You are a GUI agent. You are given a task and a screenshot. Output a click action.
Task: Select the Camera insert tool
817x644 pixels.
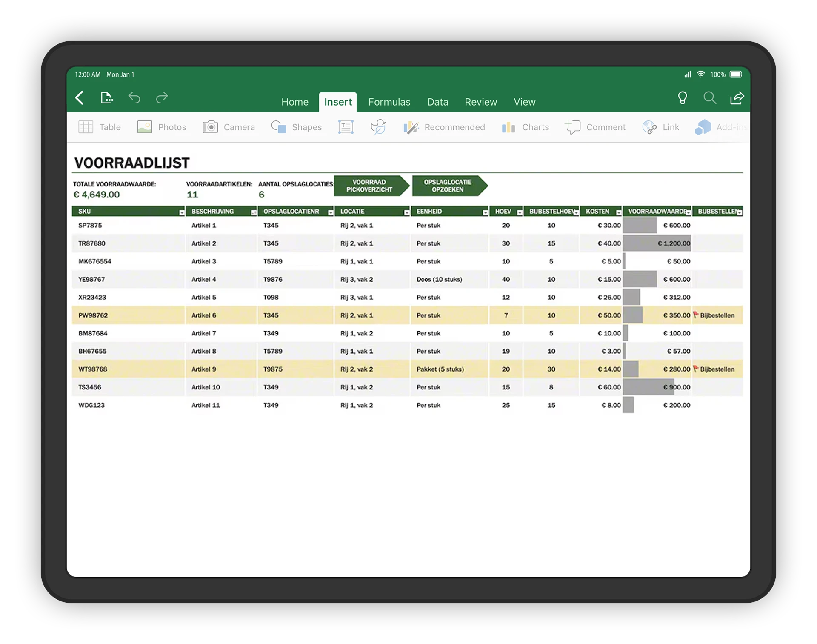point(229,127)
